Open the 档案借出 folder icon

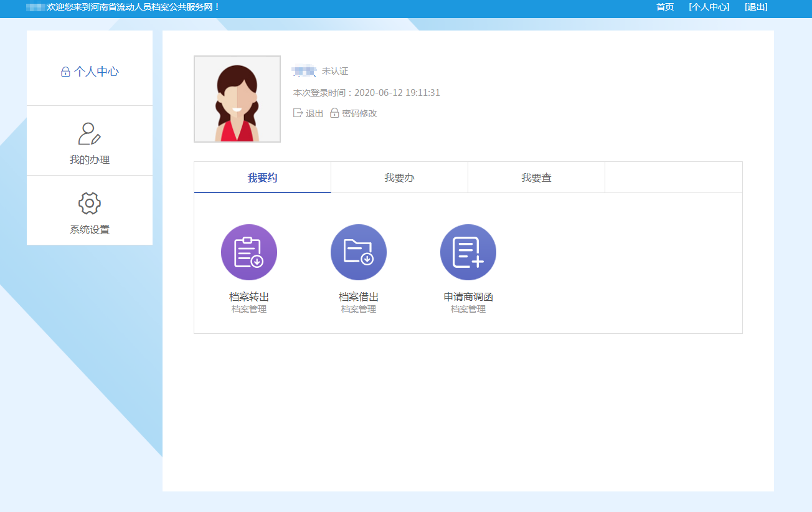(359, 252)
